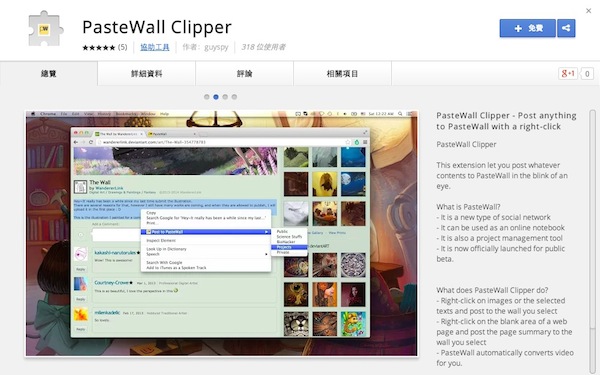Click the share icon button
The width and height of the screenshot is (600, 375).
pos(566,28)
